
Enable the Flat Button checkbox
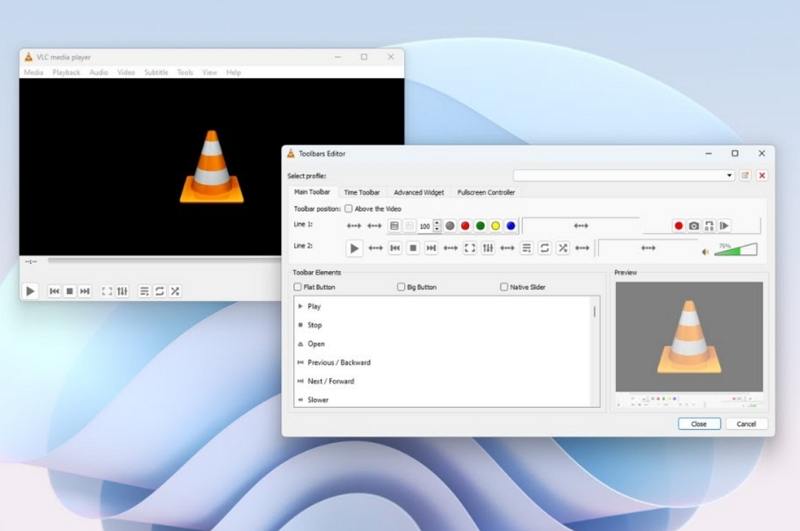pos(297,287)
